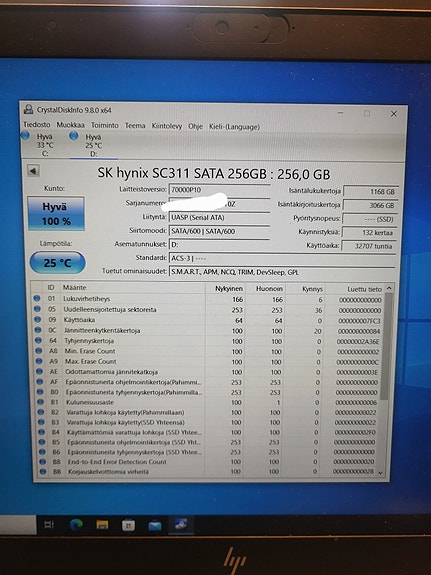Image resolution: width=431 pixels, height=575 pixels.
Task: Click the Task View taskbar icon
Action: point(49,524)
